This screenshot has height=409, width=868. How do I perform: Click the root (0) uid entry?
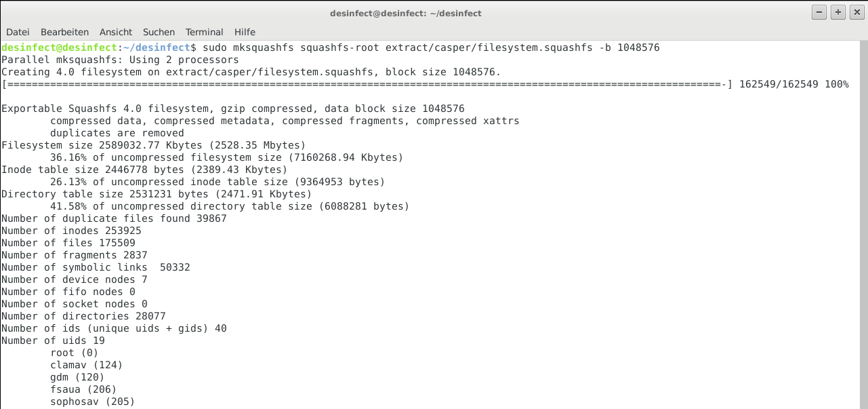pos(75,353)
